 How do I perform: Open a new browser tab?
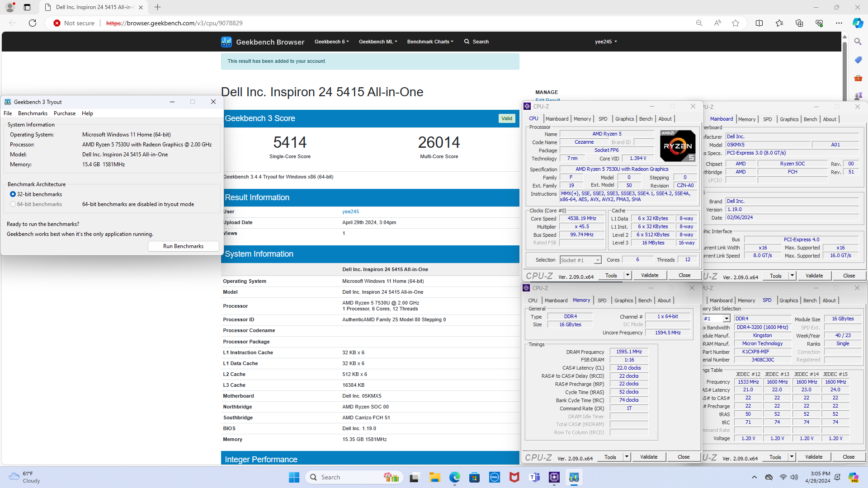157,7
